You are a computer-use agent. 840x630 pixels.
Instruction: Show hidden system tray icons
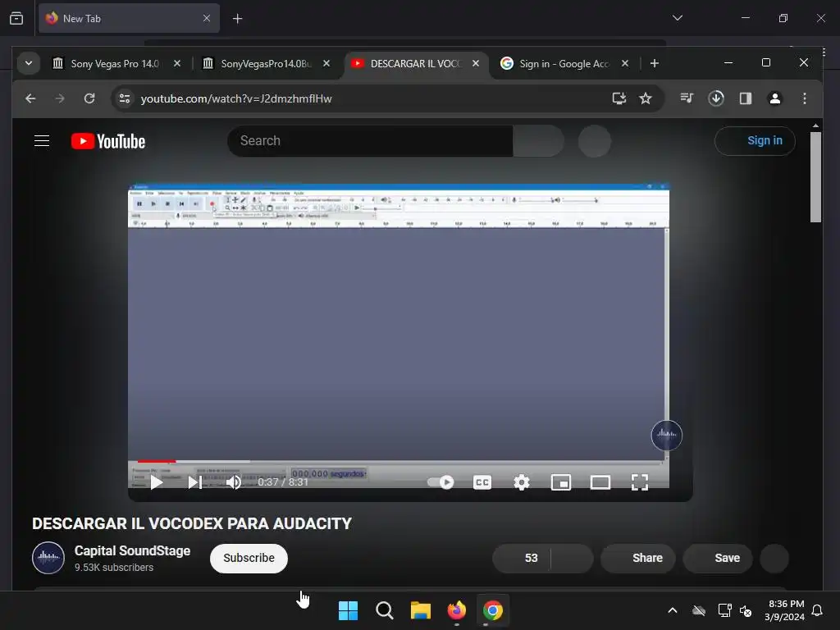click(673, 610)
